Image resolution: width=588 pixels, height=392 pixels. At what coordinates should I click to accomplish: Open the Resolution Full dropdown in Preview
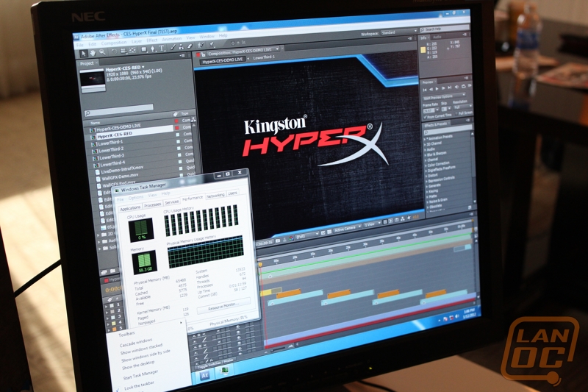click(462, 107)
